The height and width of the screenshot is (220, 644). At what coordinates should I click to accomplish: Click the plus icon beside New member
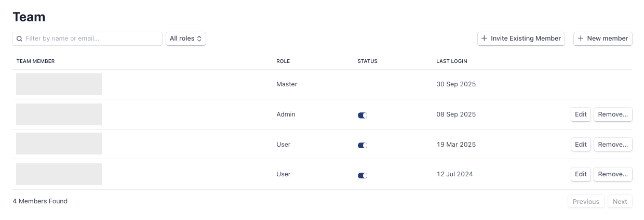point(581,38)
